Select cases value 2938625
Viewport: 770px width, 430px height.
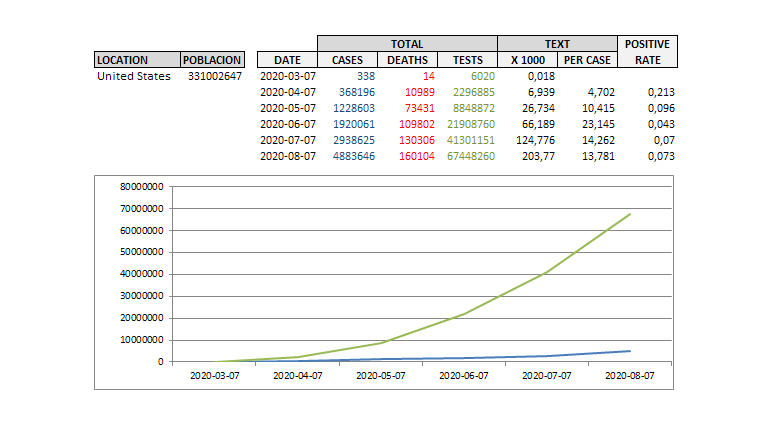pyautogui.click(x=354, y=140)
